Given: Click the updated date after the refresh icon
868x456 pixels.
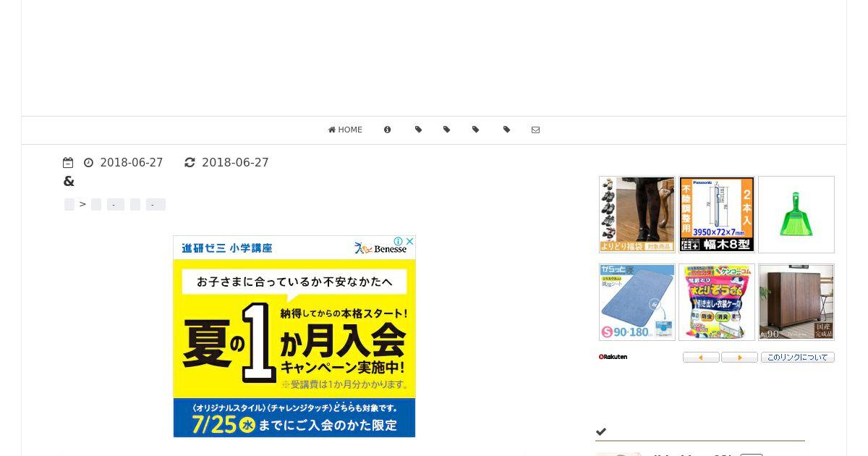Looking at the screenshot, I should pos(235,163).
